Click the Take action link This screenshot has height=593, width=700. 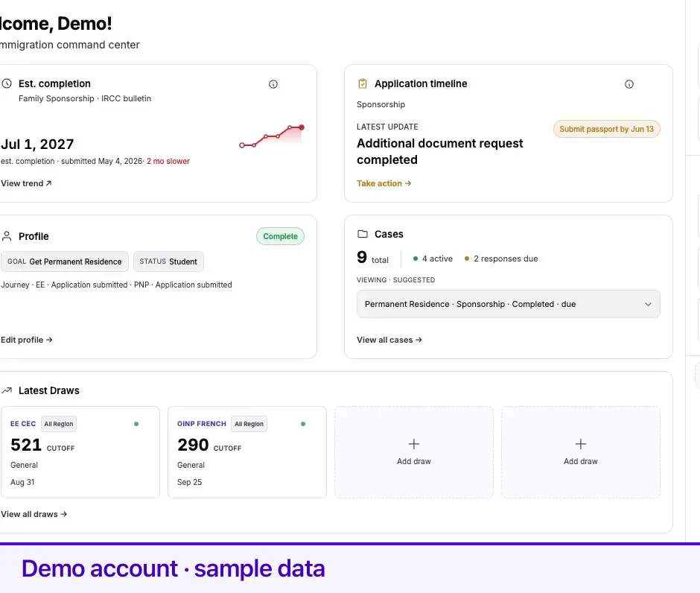coord(384,183)
